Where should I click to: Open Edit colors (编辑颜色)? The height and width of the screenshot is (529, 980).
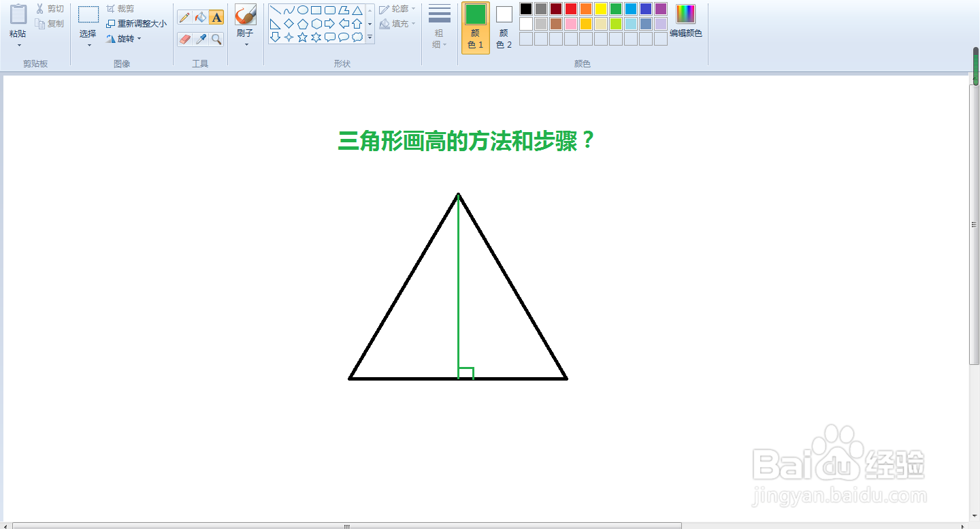tap(686, 20)
